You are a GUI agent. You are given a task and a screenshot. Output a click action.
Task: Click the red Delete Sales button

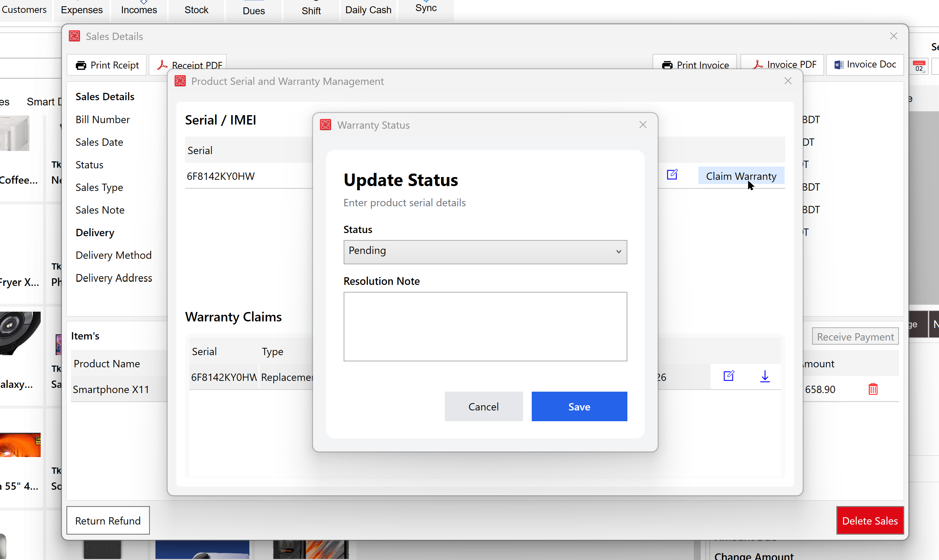click(x=869, y=520)
